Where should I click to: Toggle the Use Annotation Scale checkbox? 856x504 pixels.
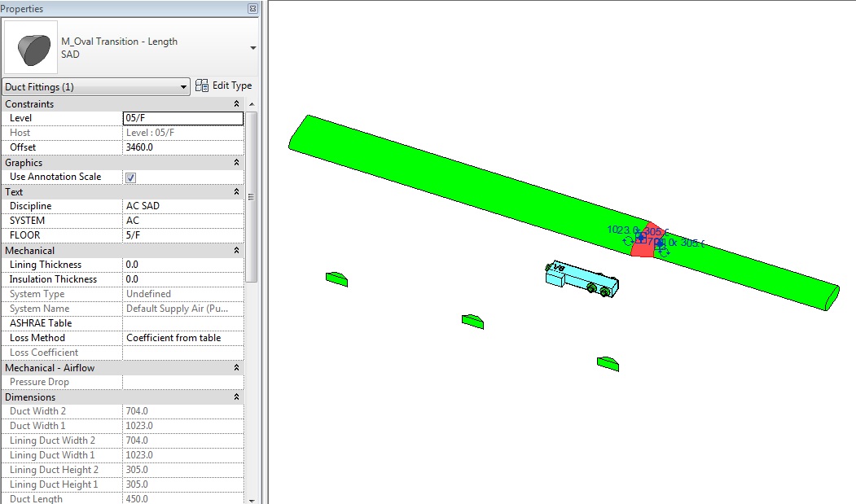coord(130,177)
